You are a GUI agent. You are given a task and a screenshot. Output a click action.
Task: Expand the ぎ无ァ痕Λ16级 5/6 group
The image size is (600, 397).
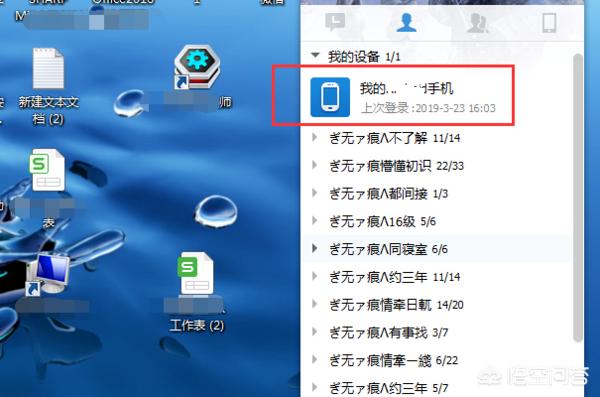(x=315, y=221)
